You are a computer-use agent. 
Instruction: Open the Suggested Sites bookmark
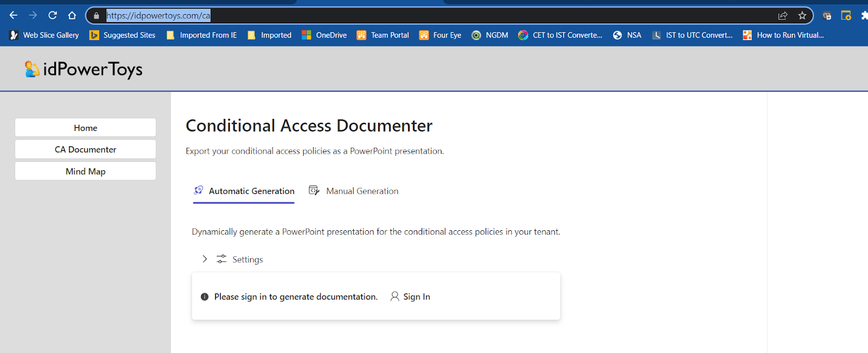(x=123, y=35)
